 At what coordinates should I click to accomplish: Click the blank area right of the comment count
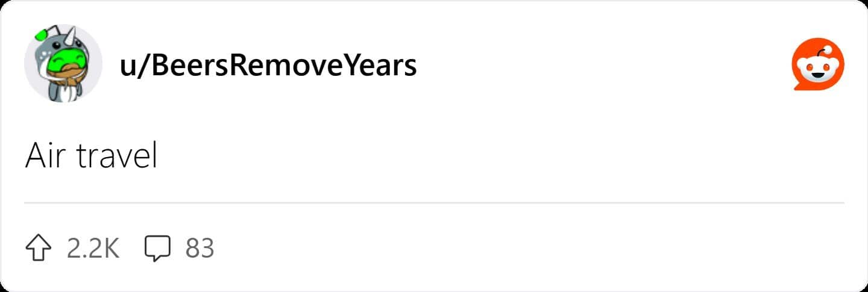[x=482, y=249]
